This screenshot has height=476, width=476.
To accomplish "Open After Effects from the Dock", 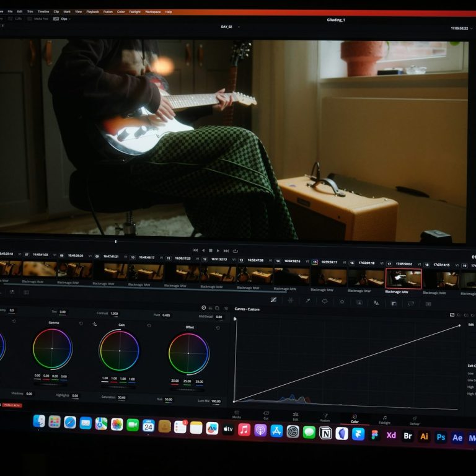I will [457, 438].
